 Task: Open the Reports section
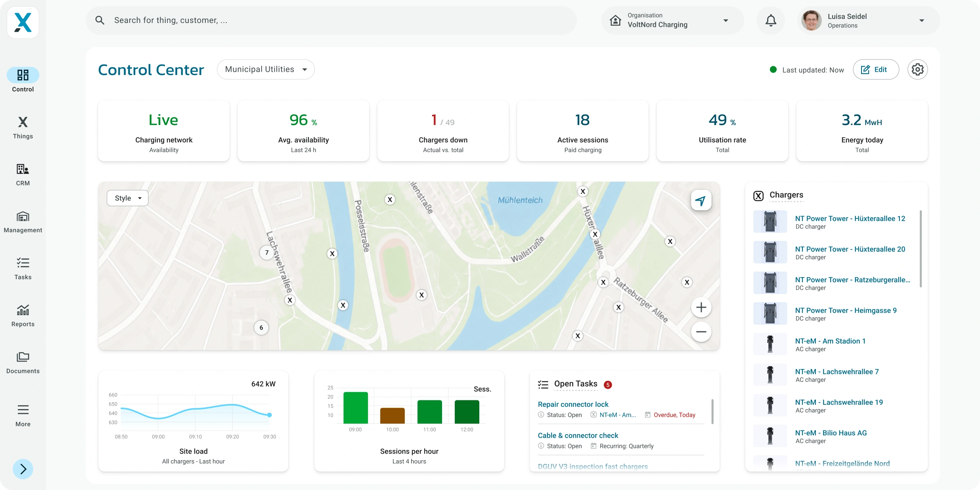[x=23, y=316]
